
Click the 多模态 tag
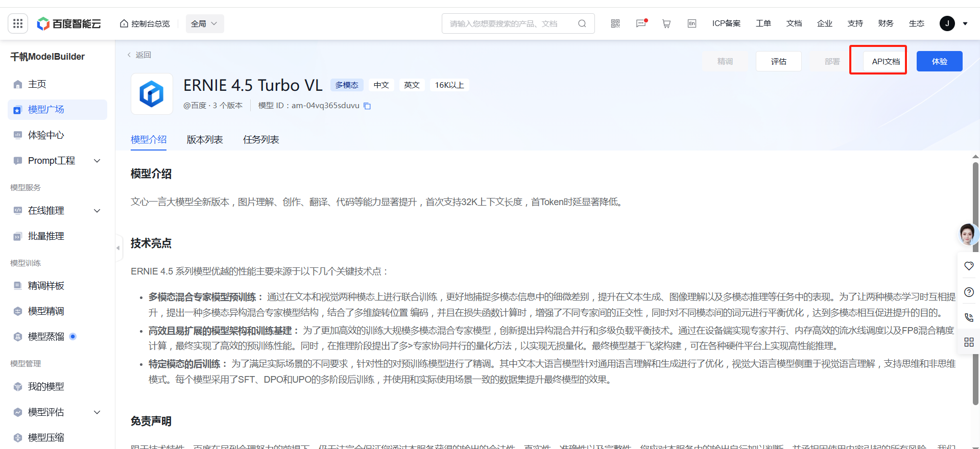347,85
